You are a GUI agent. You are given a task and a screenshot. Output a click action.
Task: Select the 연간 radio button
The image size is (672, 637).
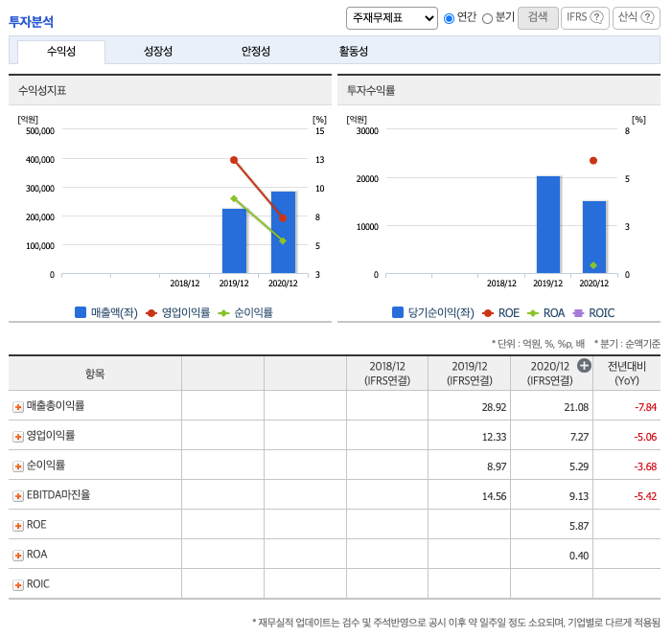pyautogui.click(x=449, y=18)
